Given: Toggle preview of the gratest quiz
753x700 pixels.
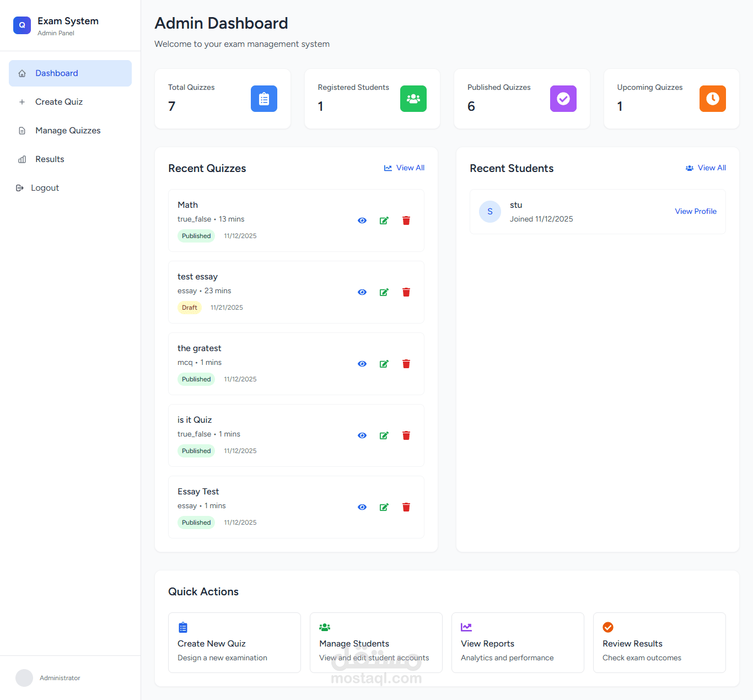Looking at the screenshot, I should [x=362, y=364].
